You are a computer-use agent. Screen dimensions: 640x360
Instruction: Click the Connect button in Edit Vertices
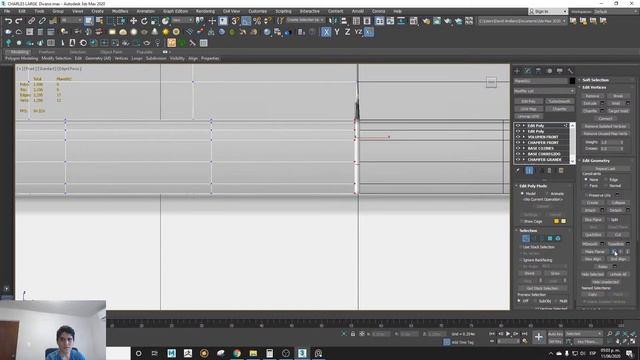click(605, 118)
